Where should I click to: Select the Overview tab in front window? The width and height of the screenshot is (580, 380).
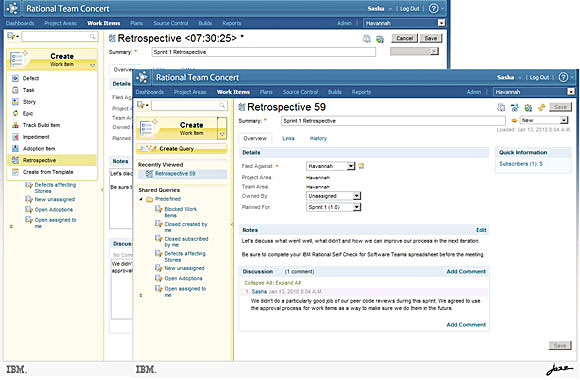(x=255, y=138)
